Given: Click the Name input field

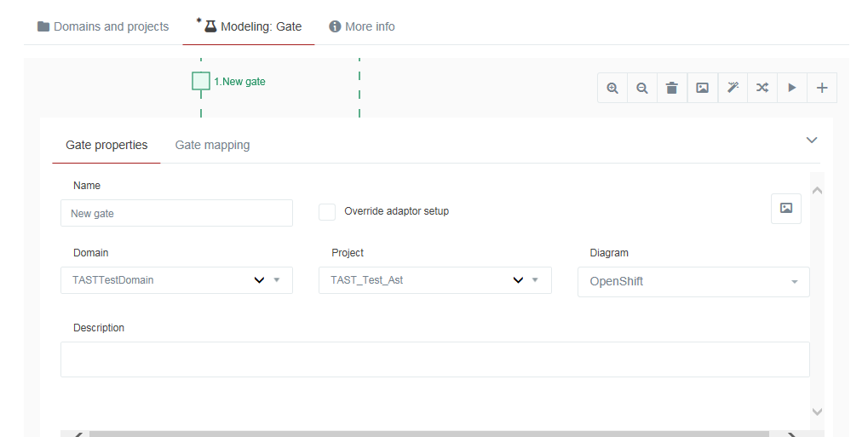Looking at the screenshot, I should 176,213.
